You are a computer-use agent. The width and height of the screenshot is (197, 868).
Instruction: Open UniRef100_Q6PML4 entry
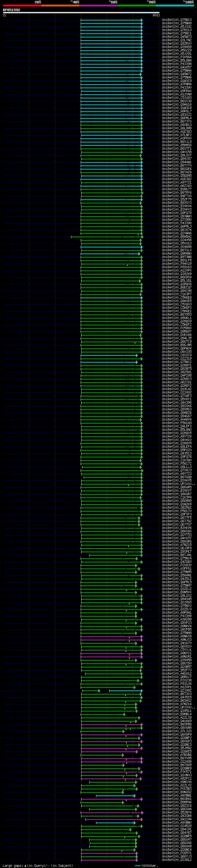click(177, 118)
